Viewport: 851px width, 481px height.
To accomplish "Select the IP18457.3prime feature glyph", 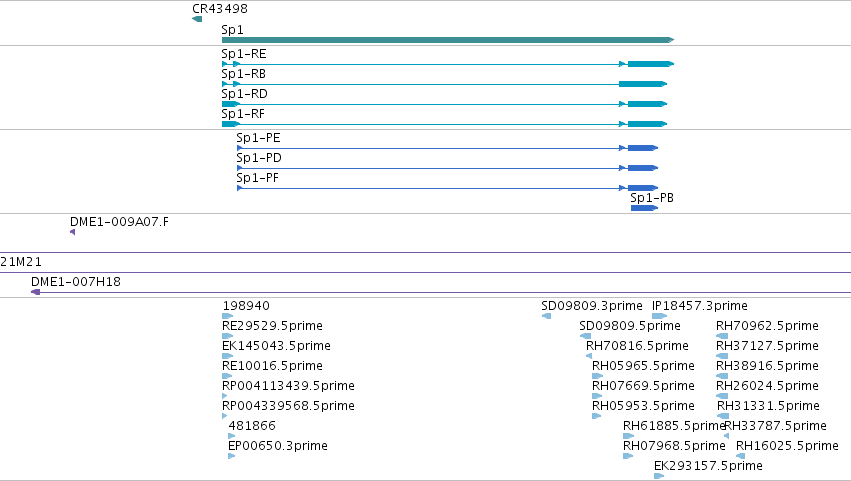I will point(659,316).
